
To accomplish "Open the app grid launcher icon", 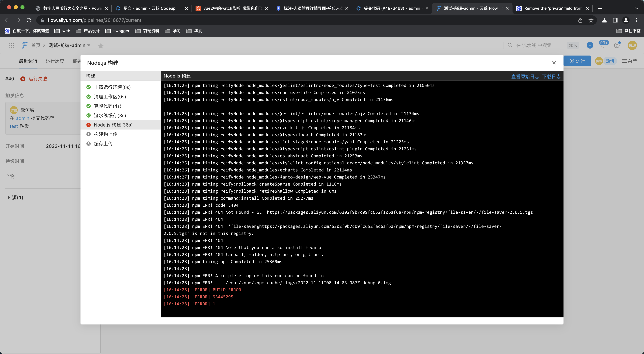I will (12, 45).
